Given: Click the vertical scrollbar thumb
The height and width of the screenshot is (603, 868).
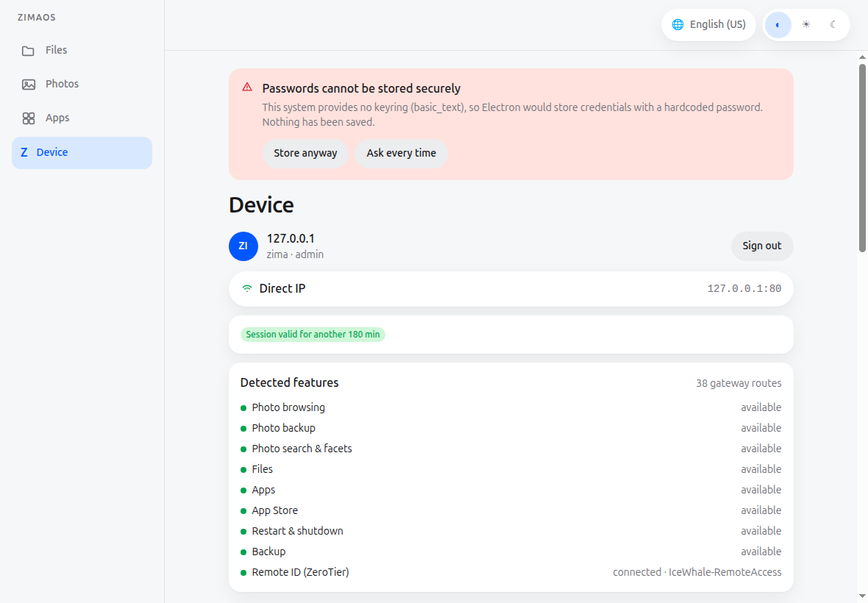Looking at the screenshot, I should tap(862, 157).
